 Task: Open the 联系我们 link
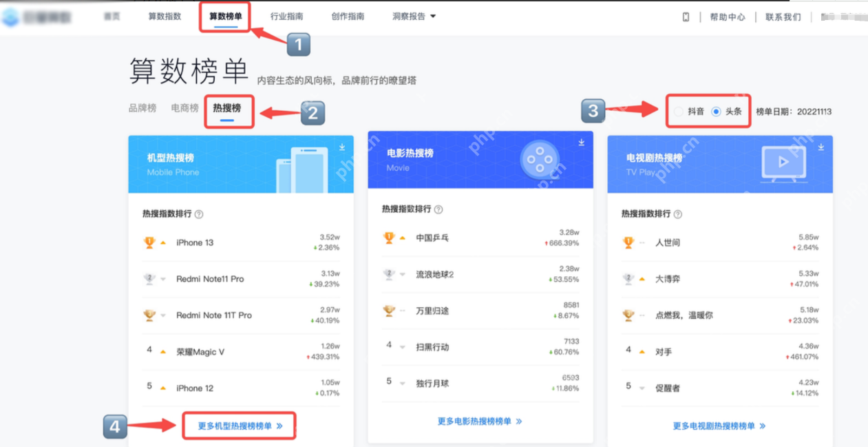click(x=783, y=17)
